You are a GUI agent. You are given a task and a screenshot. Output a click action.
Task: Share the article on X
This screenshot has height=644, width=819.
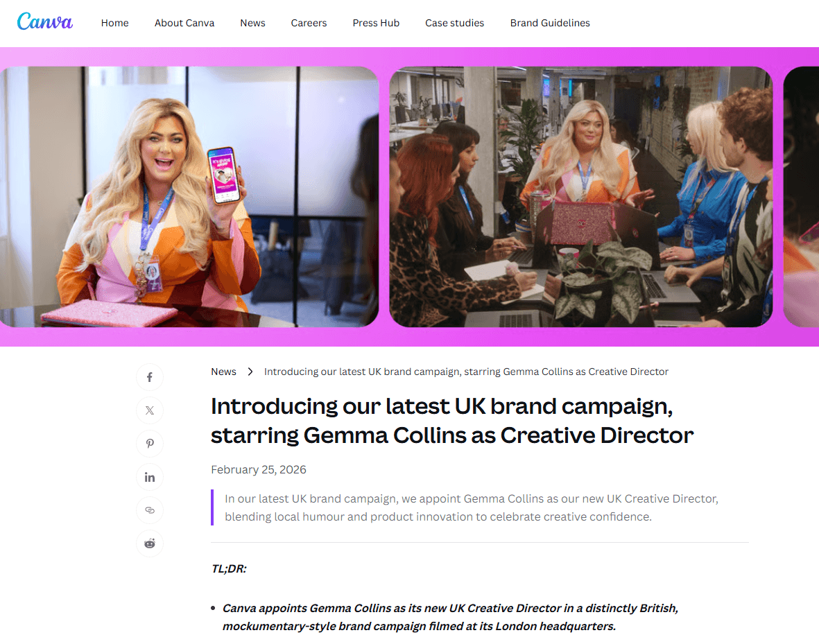point(149,410)
